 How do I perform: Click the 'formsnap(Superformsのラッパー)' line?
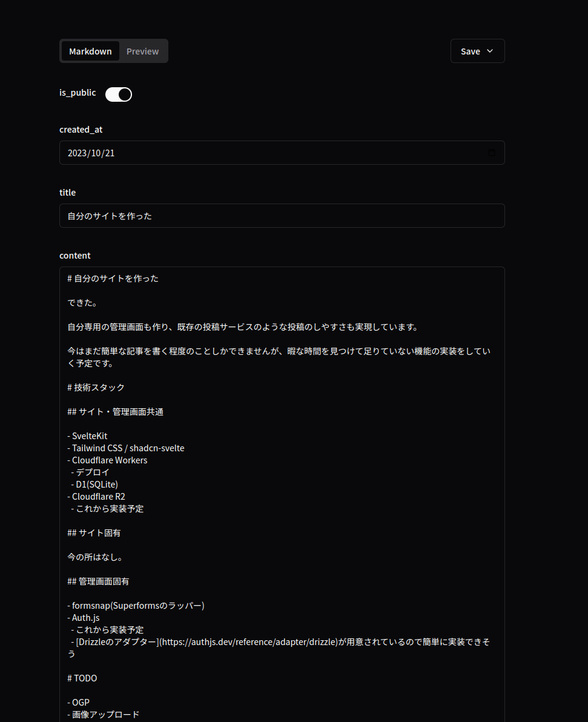click(138, 606)
